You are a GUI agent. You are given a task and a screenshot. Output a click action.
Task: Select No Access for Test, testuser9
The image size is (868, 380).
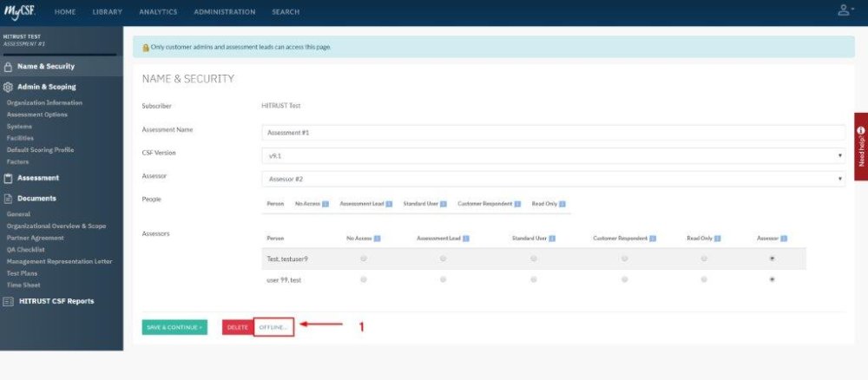pos(363,259)
